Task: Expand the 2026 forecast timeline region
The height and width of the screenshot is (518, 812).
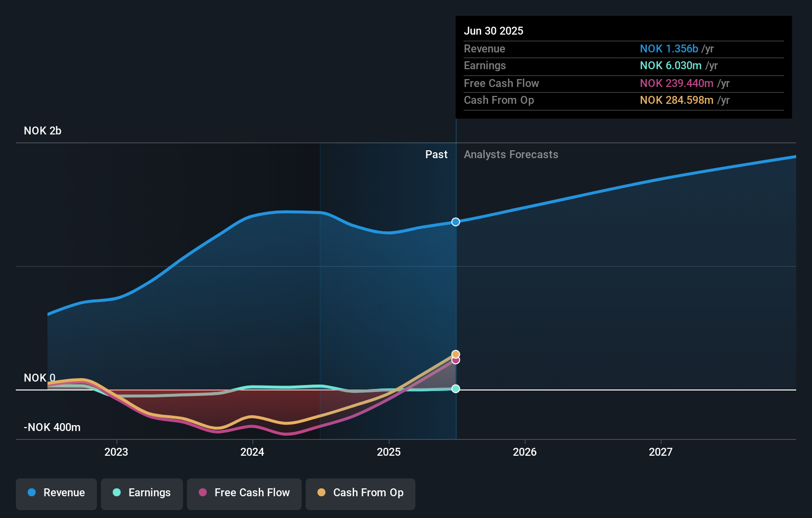Action: (525, 451)
